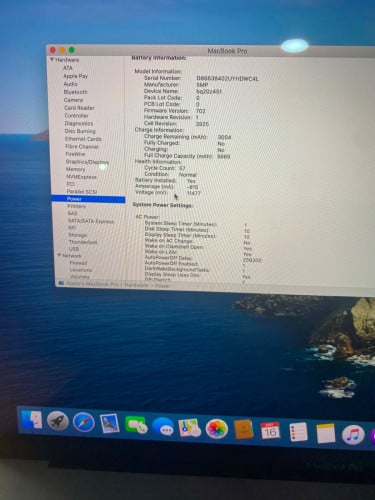Image resolution: width=375 pixels, height=500 pixels.
Task: Select SATA/SATA Express in the sidebar
Action: tap(91, 221)
